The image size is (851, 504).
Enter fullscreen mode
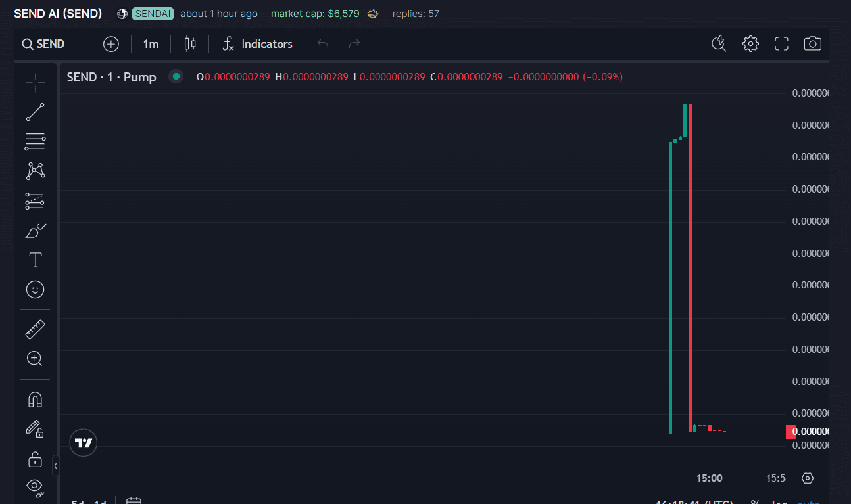tap(781, 44)
